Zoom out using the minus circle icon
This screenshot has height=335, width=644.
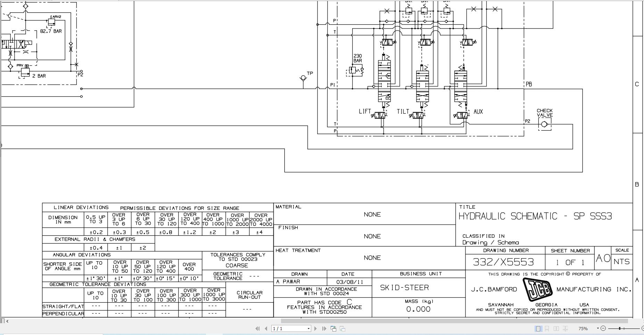coord(603,328)
